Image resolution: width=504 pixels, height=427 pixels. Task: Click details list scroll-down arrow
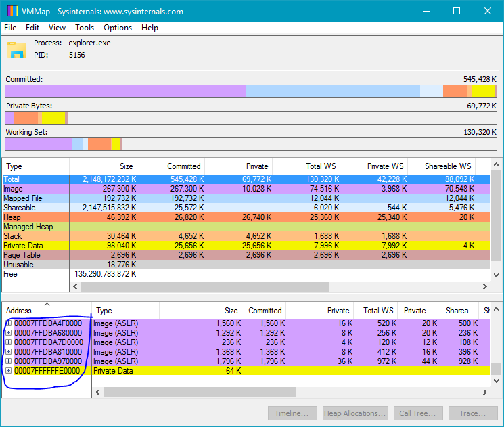pos(496,381)
